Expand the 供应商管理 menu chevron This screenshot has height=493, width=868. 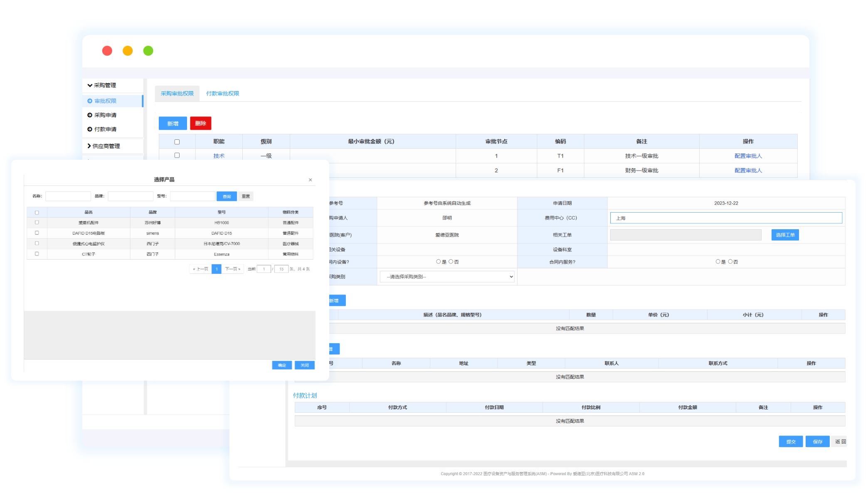(89, 146)
